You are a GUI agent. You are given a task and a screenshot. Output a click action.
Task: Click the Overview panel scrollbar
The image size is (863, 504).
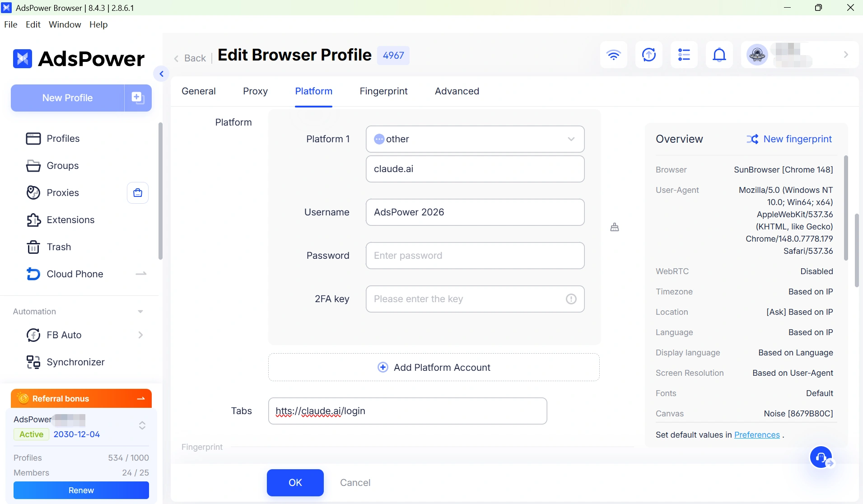(846, 208)
